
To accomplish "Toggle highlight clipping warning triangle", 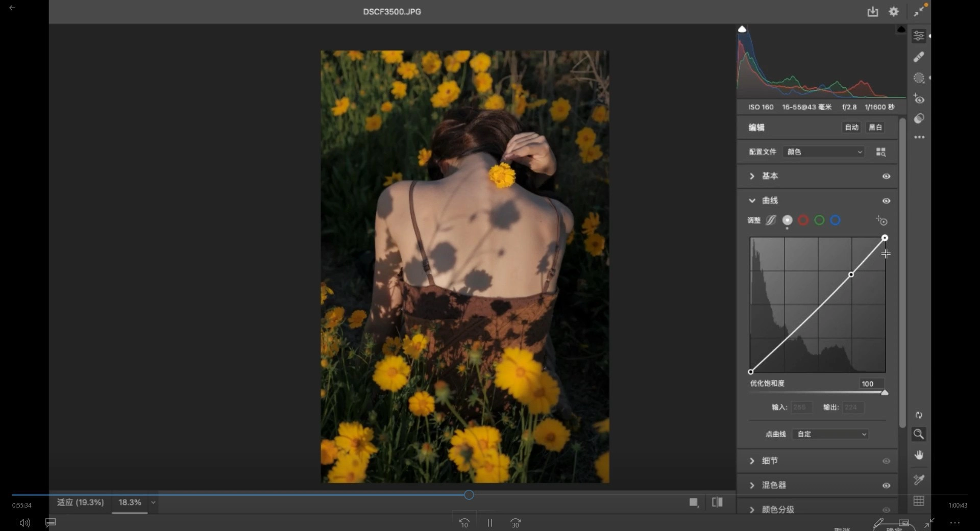I will point(901,29).
